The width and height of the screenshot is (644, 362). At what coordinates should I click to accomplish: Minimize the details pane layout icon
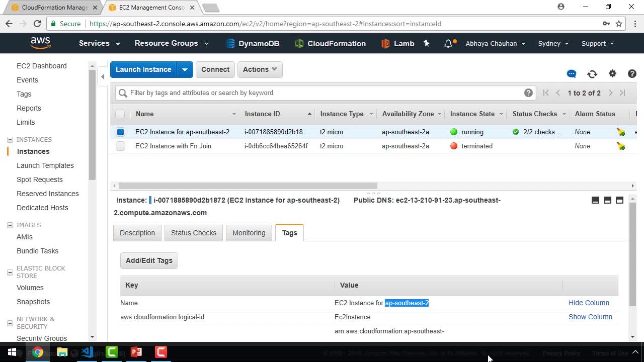595,200
